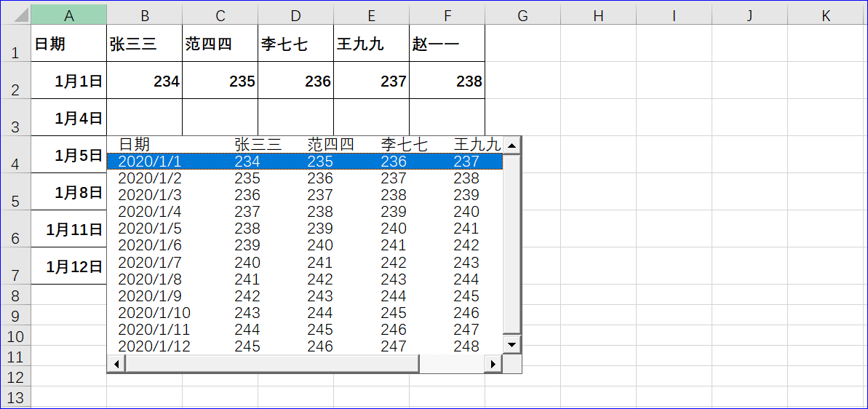Select column C header
This screenshot has width=868, height=409.
pos(220,16)
